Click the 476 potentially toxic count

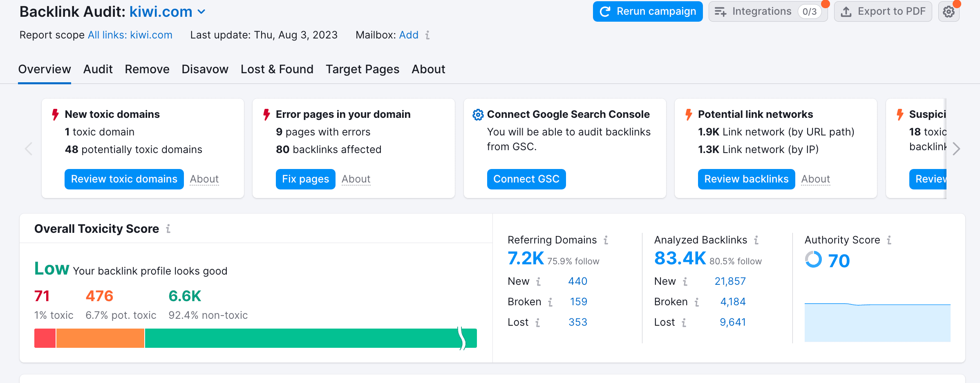(x=99, y=296)
